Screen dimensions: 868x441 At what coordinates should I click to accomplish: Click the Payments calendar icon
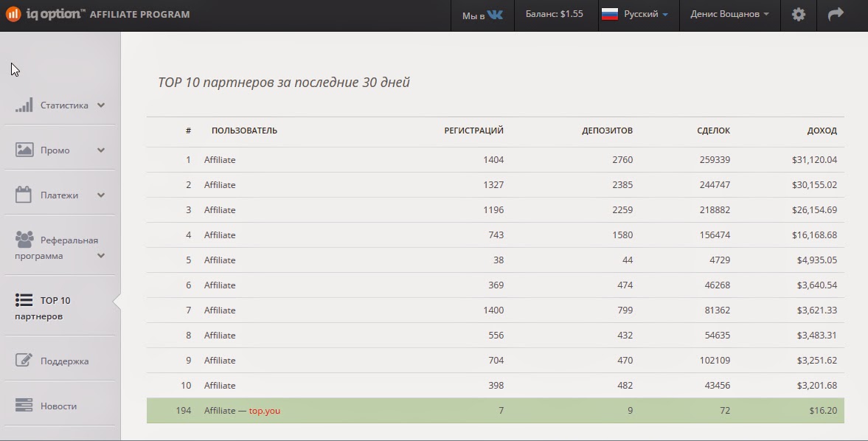click(x=24, y=195)
